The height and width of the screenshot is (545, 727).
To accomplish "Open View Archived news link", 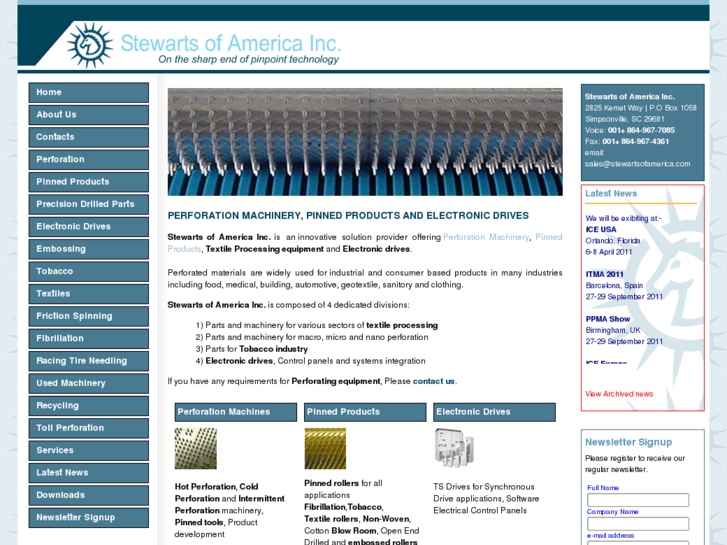I will click(619, 394).
